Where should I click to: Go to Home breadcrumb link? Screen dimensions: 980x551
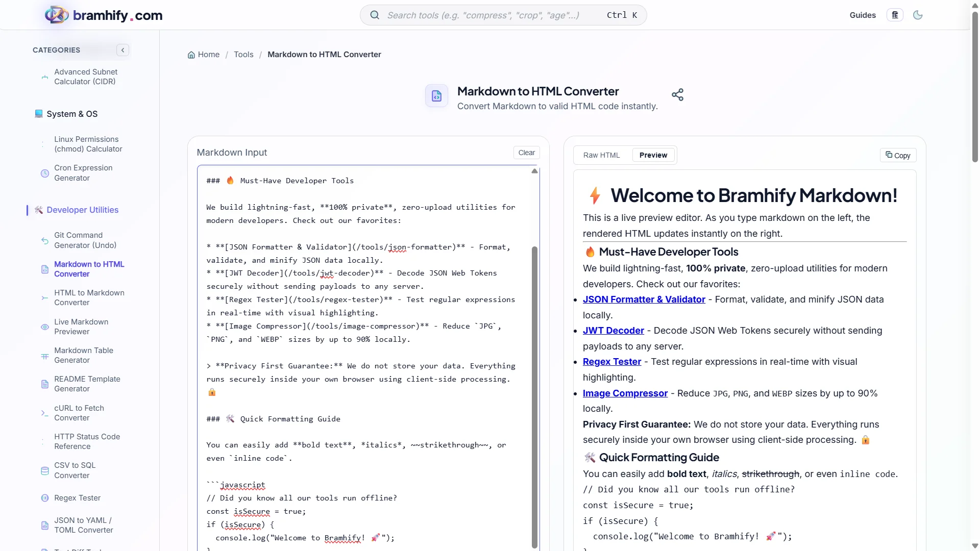(x=209, y=55)
